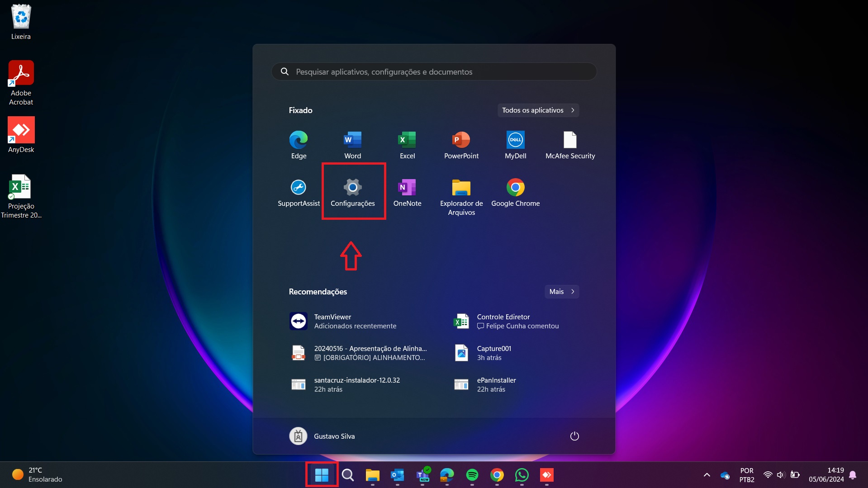
Task: Open the Configurações settings gear icon
Action: tap(352, 188)
